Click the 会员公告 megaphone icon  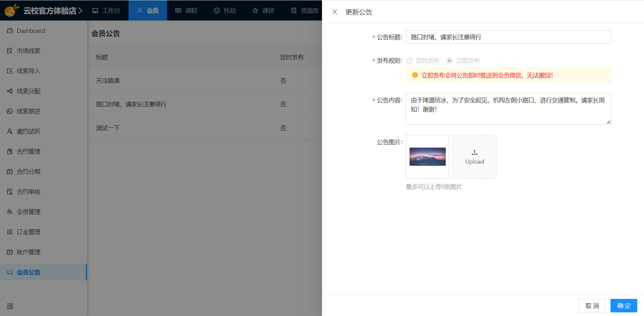(10, 272)
